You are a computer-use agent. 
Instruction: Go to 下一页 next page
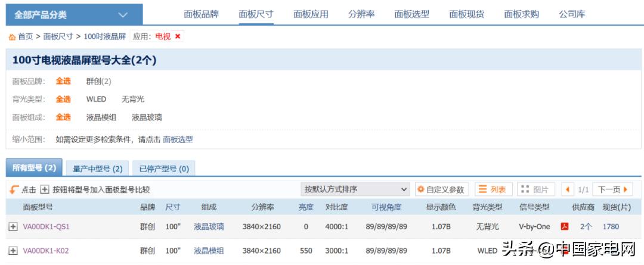pyautogui.click(x=612, y=189)
